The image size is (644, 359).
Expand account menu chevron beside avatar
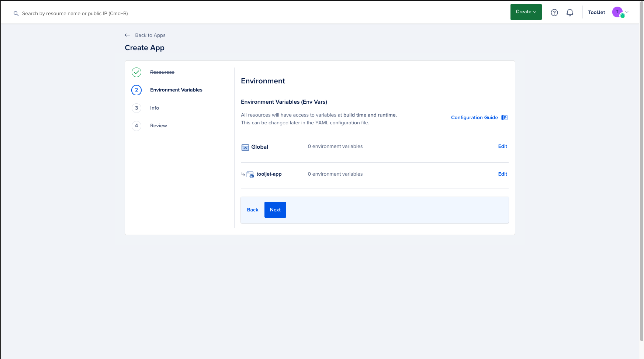pos(627,12)
